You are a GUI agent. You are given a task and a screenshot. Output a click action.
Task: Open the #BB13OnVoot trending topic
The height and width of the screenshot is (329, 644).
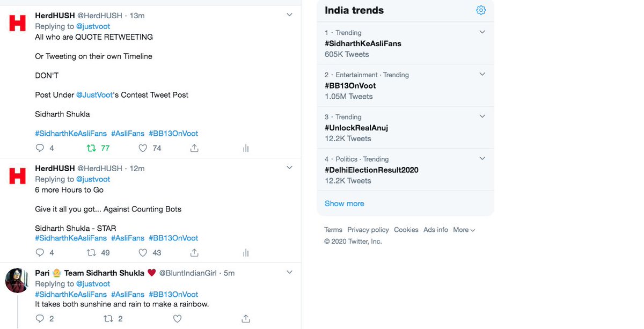coord(350,85)
